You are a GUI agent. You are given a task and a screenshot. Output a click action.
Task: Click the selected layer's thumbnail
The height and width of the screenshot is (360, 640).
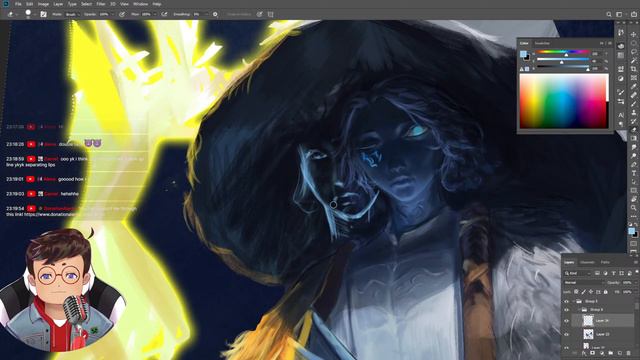[589, 321]
